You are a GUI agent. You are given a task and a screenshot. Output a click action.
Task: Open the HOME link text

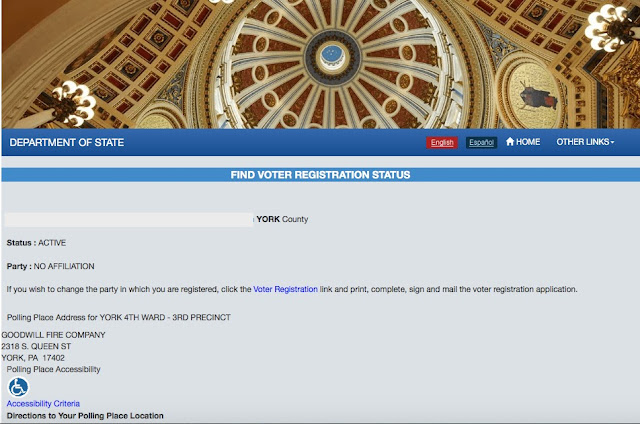pyautogui.click(x=528, y=142)
